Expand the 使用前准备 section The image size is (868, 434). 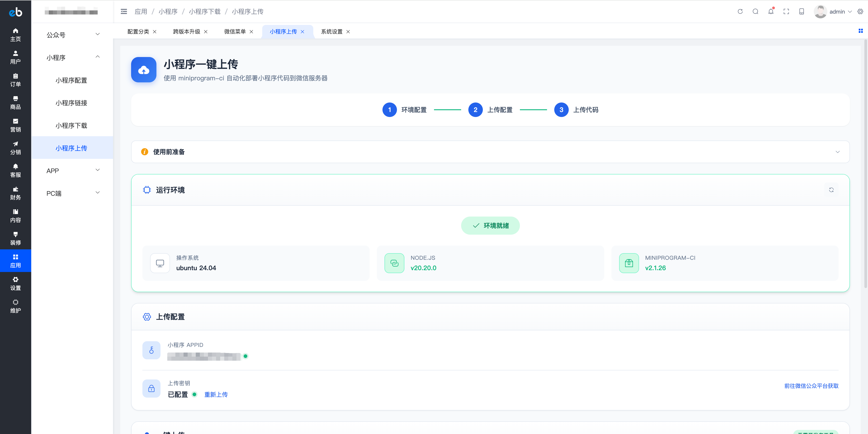(x=837, y=152)
